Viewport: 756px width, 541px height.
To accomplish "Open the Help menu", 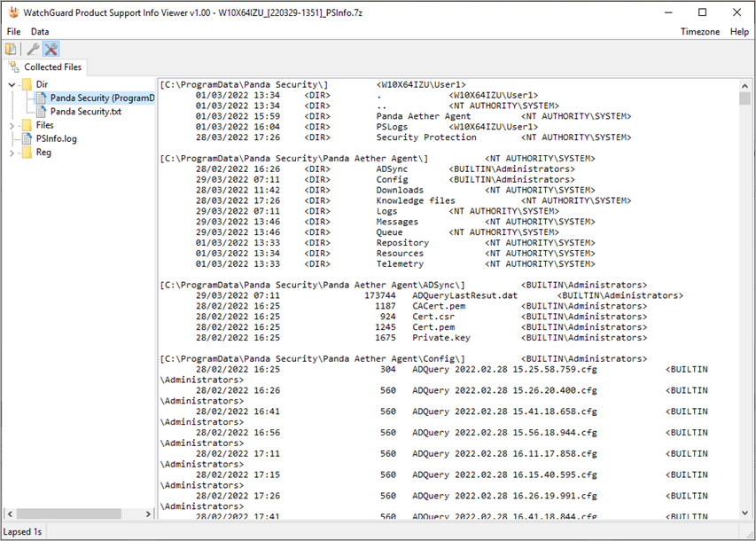I will [x=739, y=31].
